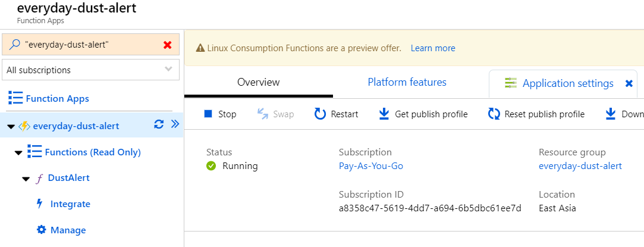Collapse the everyday-dust-alert tree node
This screenshot has height=247, width=644.
click(x=11, y=126)
